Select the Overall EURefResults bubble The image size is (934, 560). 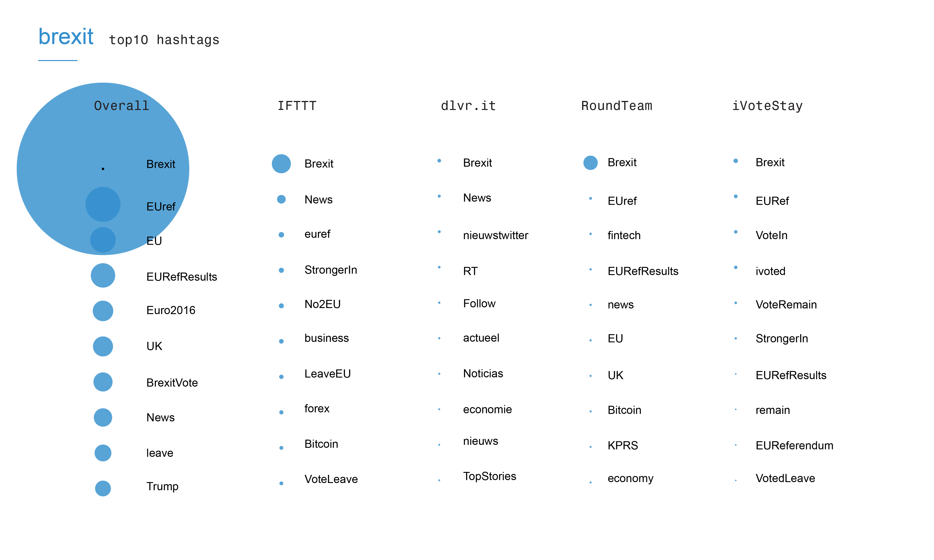point(103,275)
